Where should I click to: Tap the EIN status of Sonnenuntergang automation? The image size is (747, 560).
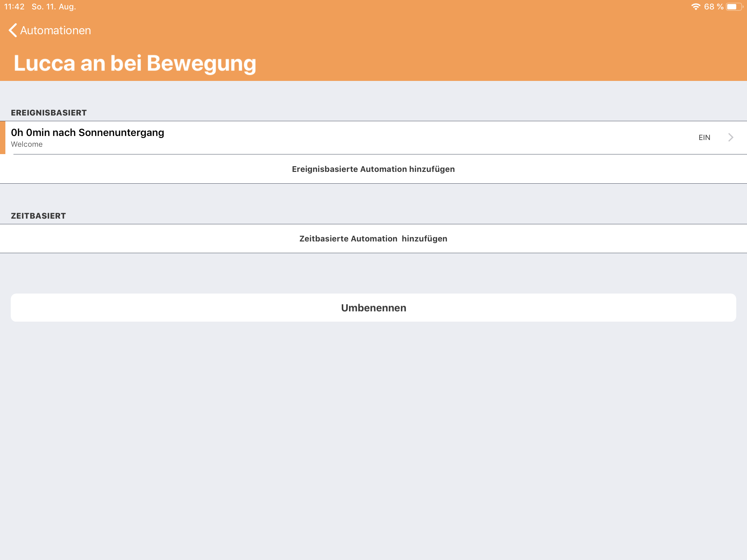click(x=704, y=137)
